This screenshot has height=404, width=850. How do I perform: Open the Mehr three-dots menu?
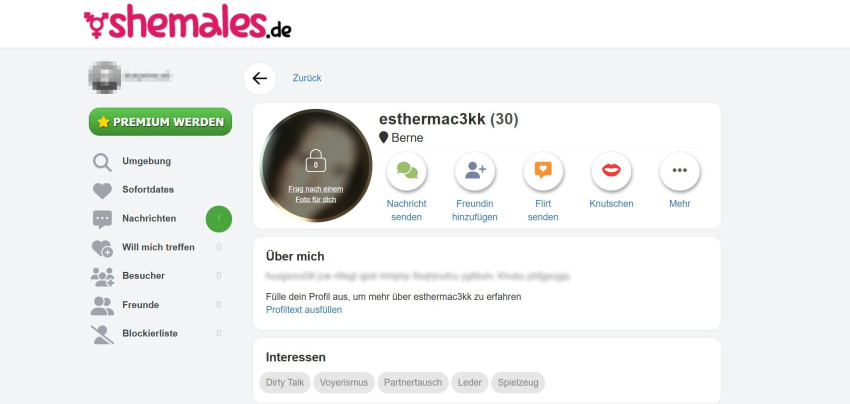coord(680,171)
